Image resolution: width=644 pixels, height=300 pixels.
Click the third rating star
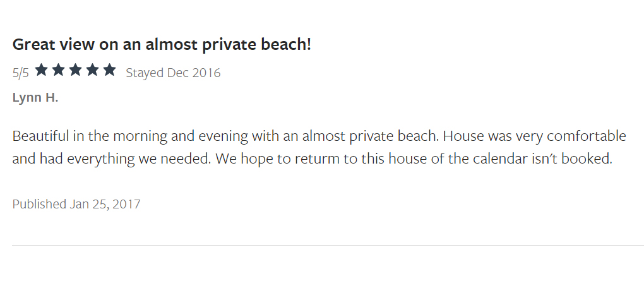pyautogui.click(x=75, y=70)
